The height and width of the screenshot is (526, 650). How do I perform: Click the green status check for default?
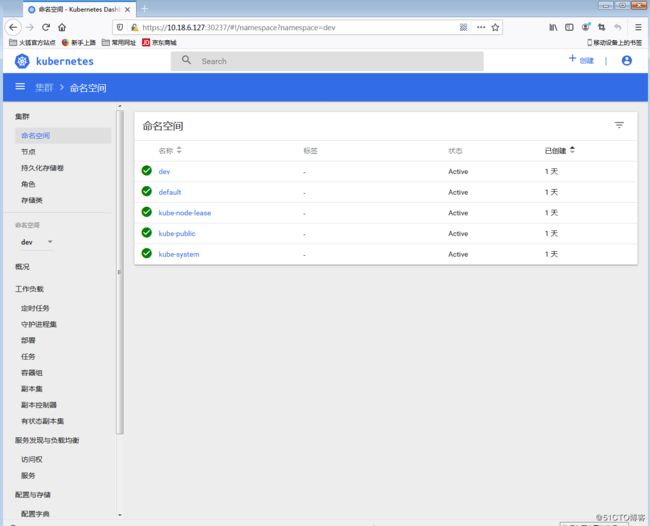147,191
